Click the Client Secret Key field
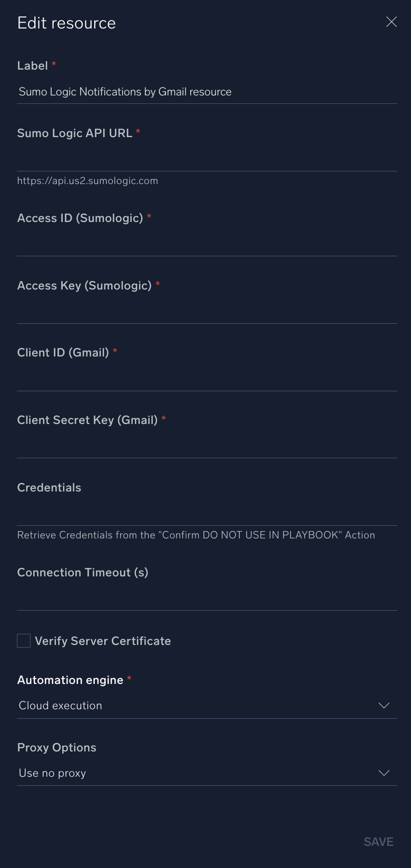Screen dimensions: 411x868 click(x=207, y=446)
